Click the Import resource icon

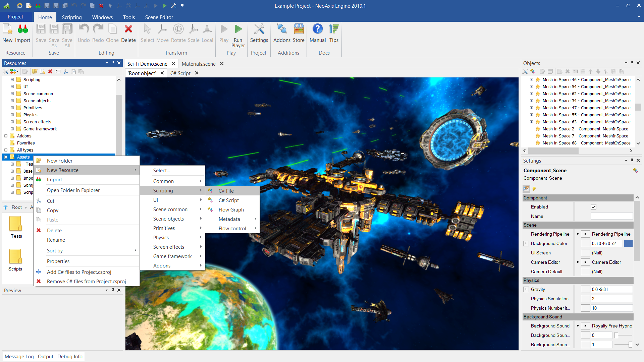point(22,29)
